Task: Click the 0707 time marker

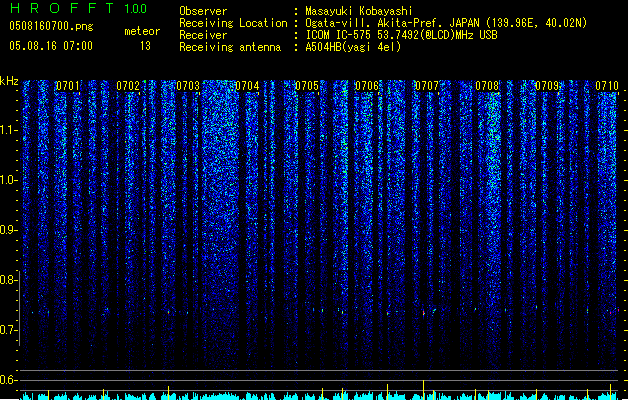Action: 427,86
